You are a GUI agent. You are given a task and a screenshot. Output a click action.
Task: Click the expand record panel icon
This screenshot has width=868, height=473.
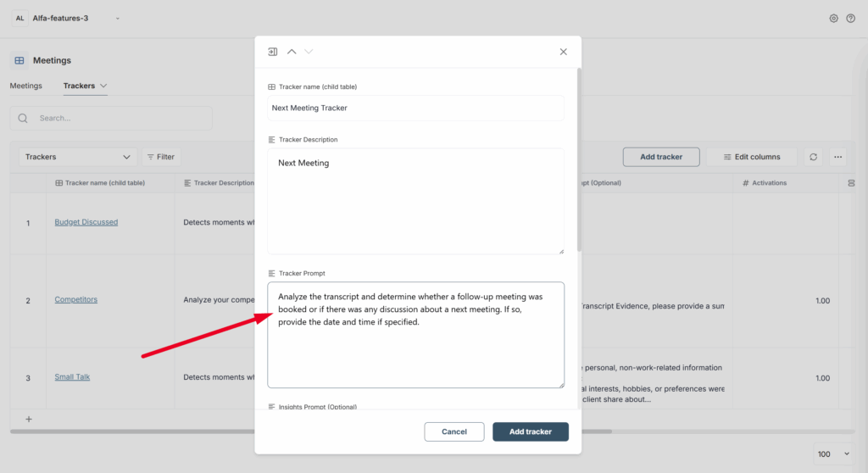pyautogui.click(x=273, y=52)
